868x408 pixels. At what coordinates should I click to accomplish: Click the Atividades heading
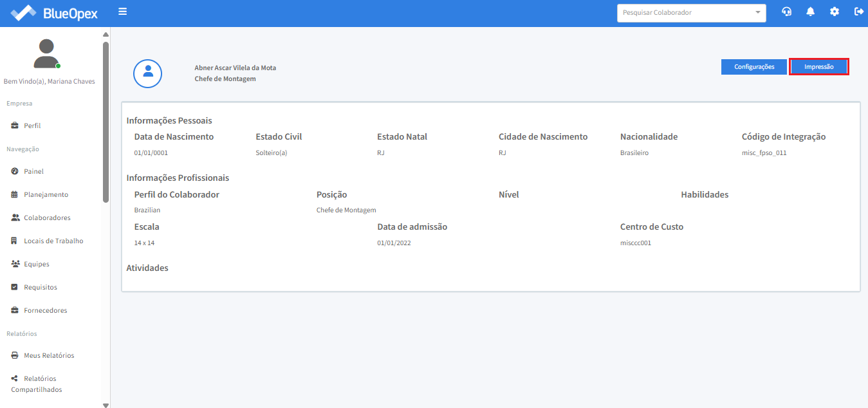pyautogui.click(x=147, y=268)
